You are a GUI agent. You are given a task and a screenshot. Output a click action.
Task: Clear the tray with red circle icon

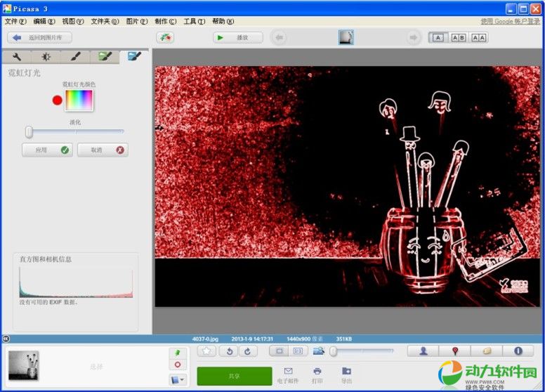point(177,365)
